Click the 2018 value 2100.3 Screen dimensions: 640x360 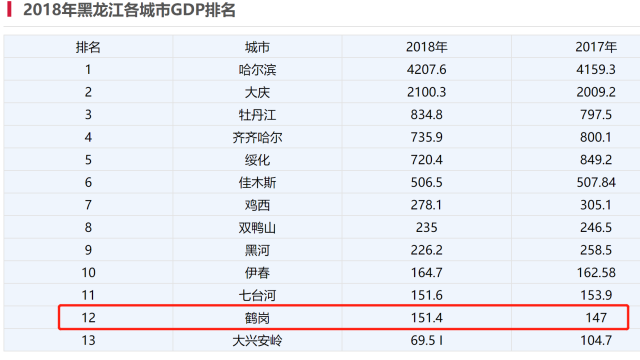click(427, 92)
